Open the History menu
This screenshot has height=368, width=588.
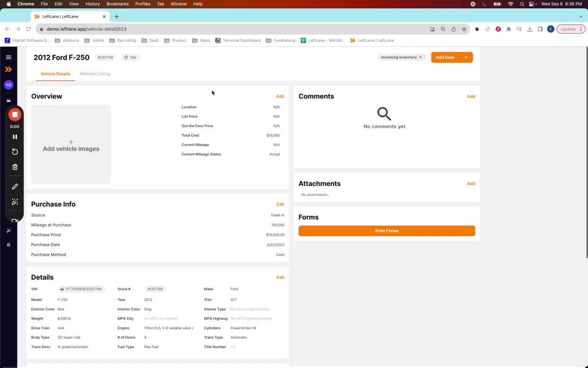92,4
